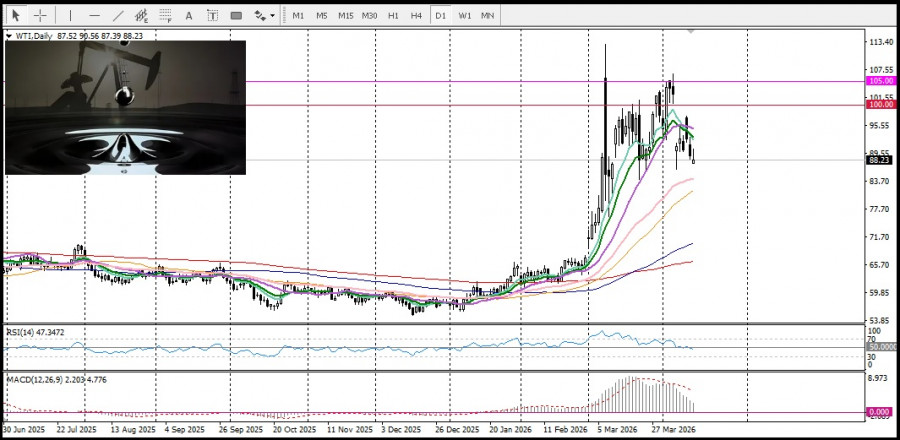The image size is (900, 440).
Task: Toggle the M1 timeframe button
Action: [298, 15]
